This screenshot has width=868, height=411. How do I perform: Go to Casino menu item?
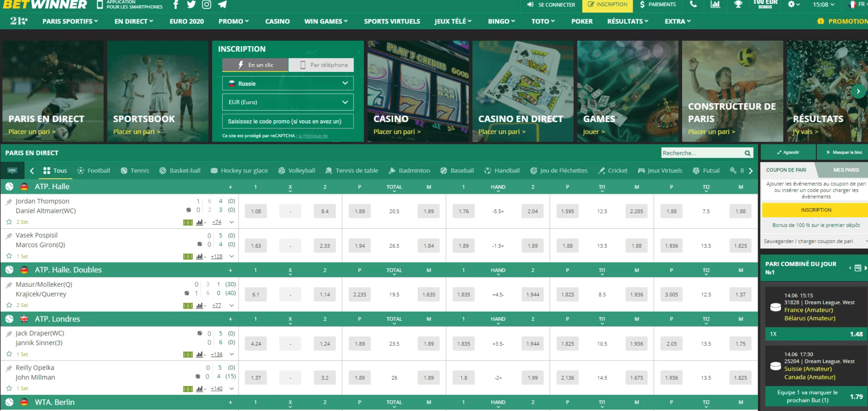[277, 21]
